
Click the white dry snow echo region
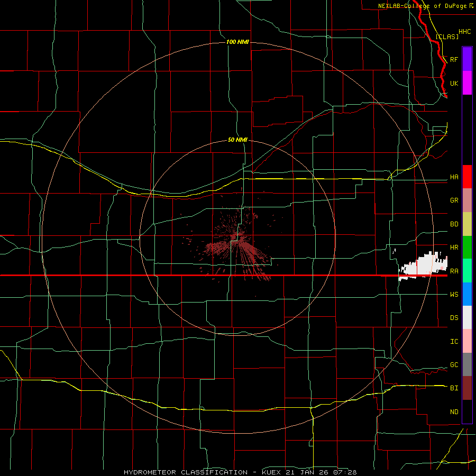pos(423,266)
